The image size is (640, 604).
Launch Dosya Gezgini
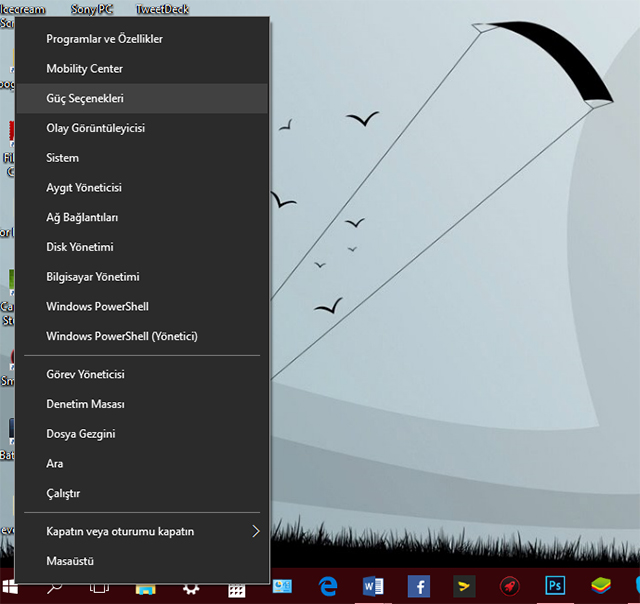pos(142,434)
